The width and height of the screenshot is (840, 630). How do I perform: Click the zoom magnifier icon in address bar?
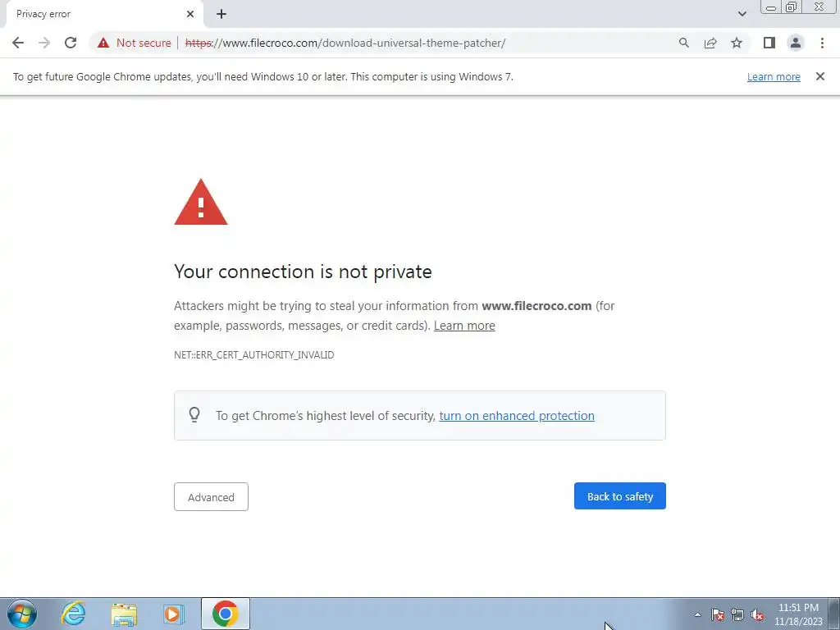coord(683,43)
